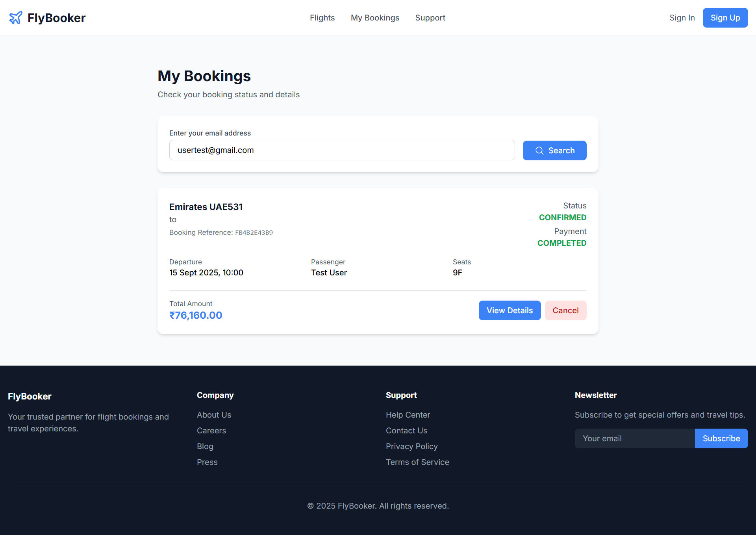Open the Flights navigation menu item
The height and width of the screenshot is (535, 756).
(x=322, y=18)
